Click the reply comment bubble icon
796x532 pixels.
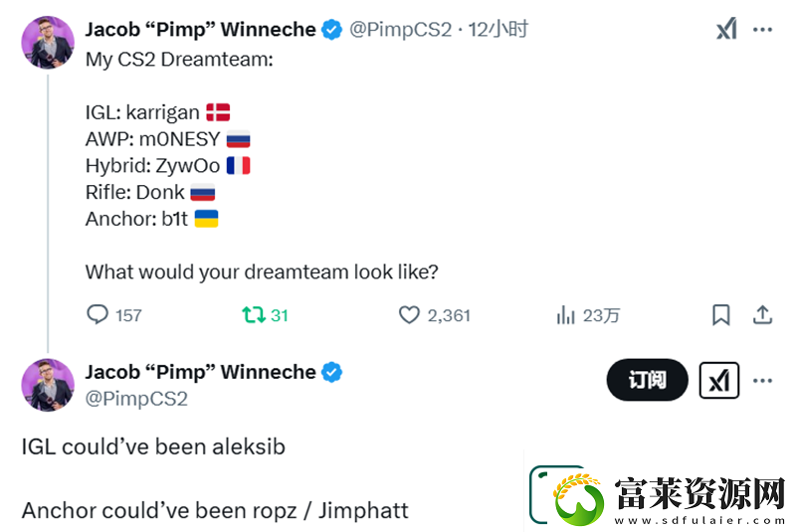97,314
